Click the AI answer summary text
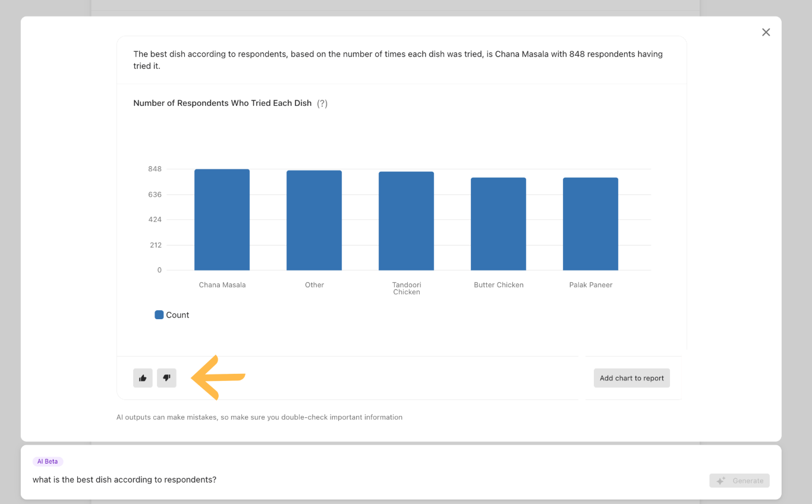 398,59
